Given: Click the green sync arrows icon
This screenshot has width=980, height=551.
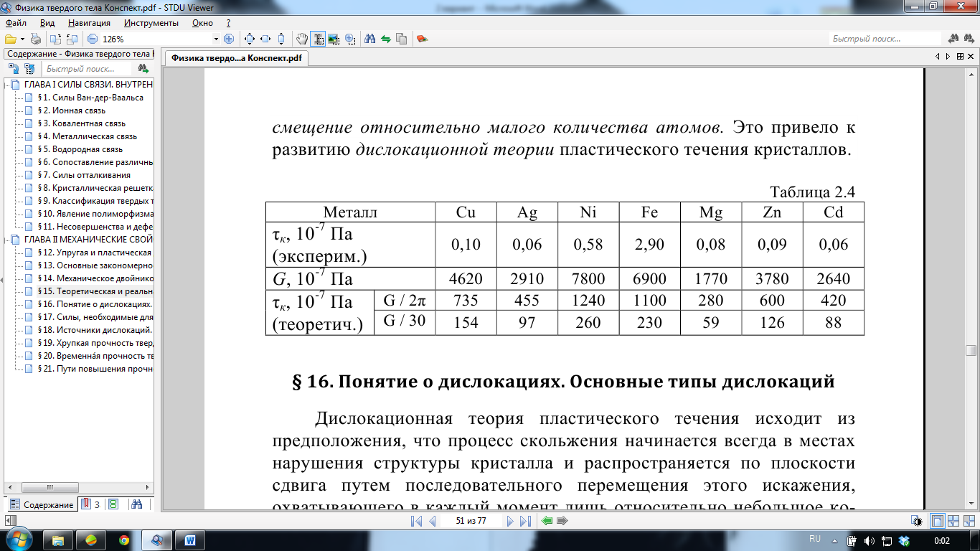Looking at the screenshot, I should 386,39.
